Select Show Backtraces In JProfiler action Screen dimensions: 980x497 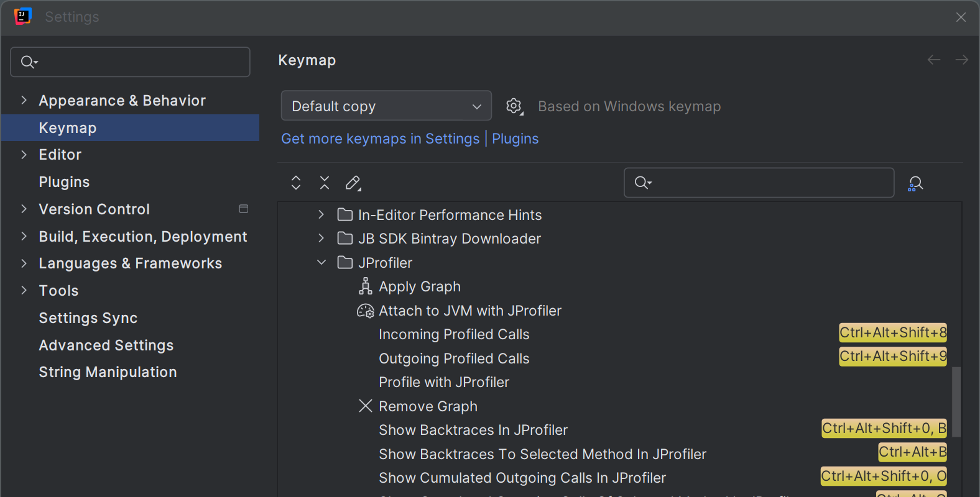(x=473, y=430)
